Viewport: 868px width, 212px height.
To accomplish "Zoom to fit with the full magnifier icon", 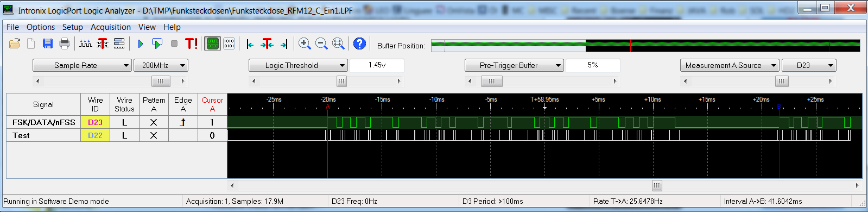I will tap(338, 43).
